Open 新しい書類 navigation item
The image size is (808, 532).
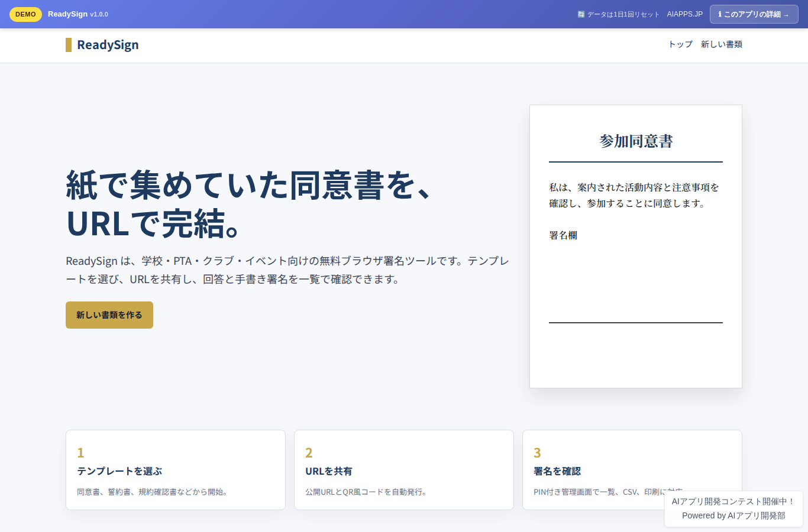[722, 44]
